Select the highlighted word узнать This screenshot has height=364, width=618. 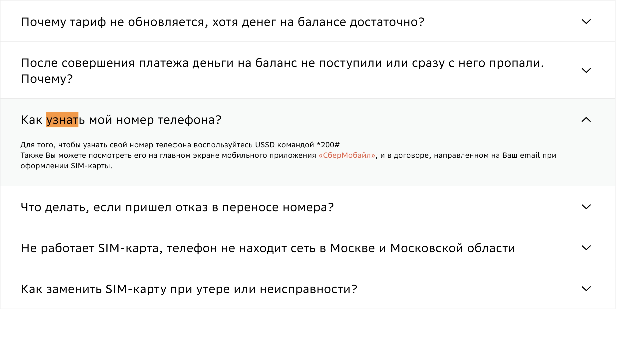[x=62, y=119]
